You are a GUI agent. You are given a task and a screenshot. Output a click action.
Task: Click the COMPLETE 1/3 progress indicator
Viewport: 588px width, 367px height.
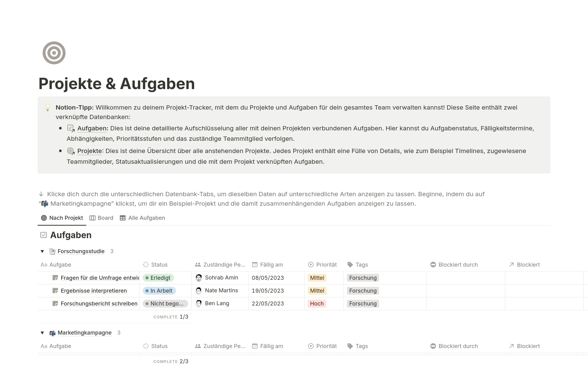[171, 317]
